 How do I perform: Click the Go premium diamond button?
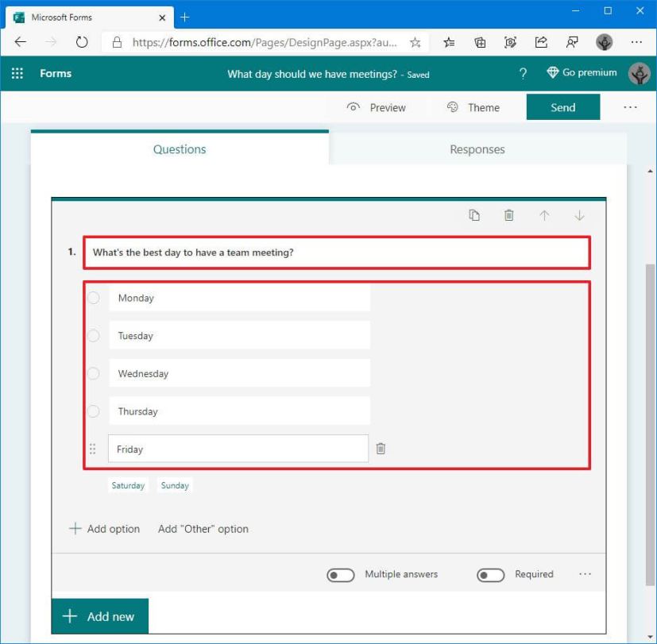coord(582,72)
